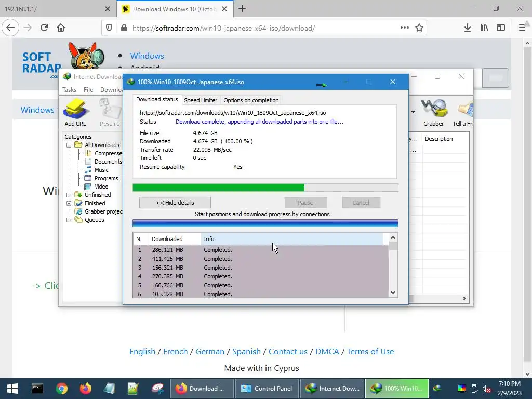Click the muted volume tray icon
Image resolution: width=532 pixels, height=399 pixels.
[486, 389]
